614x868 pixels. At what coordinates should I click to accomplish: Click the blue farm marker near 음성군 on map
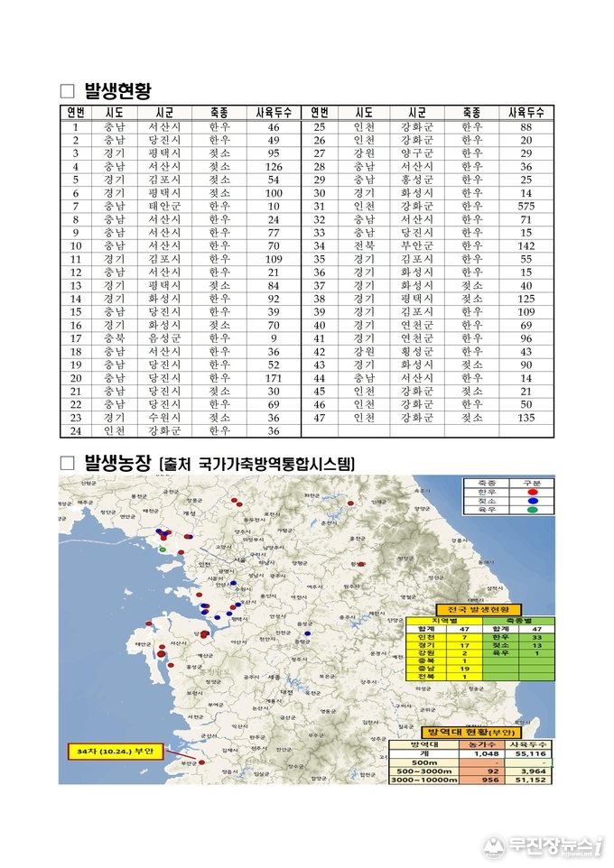pos(308,633)
